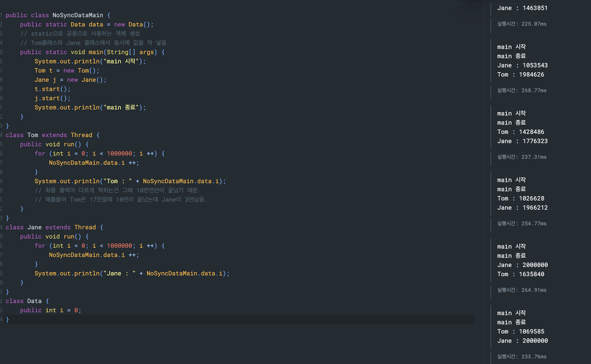Click output line 'Tom : 1635840'

point(521,274)
